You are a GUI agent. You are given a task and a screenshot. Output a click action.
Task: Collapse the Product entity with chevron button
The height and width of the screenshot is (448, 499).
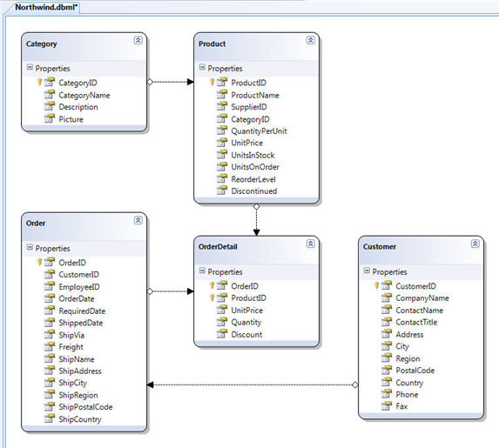click(311, 40)
